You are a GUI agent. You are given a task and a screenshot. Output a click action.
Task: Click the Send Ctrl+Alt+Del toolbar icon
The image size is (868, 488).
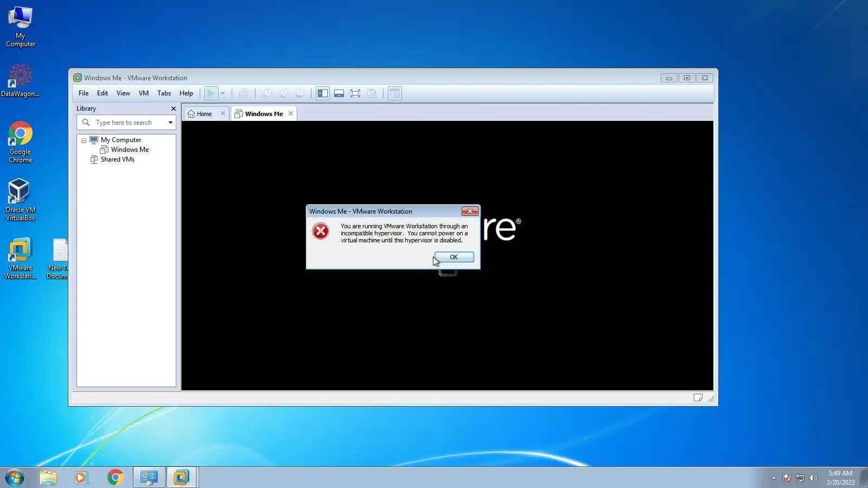(x=244, y=93)
